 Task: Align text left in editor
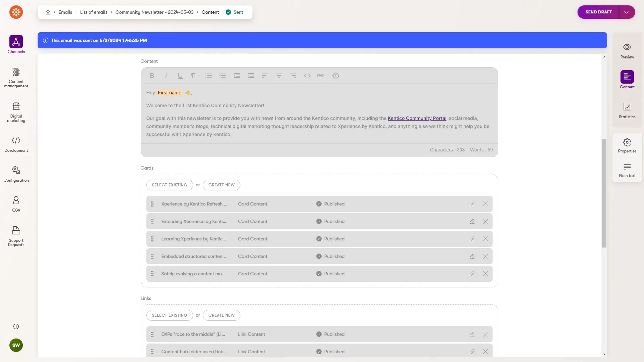coord(265,76)
